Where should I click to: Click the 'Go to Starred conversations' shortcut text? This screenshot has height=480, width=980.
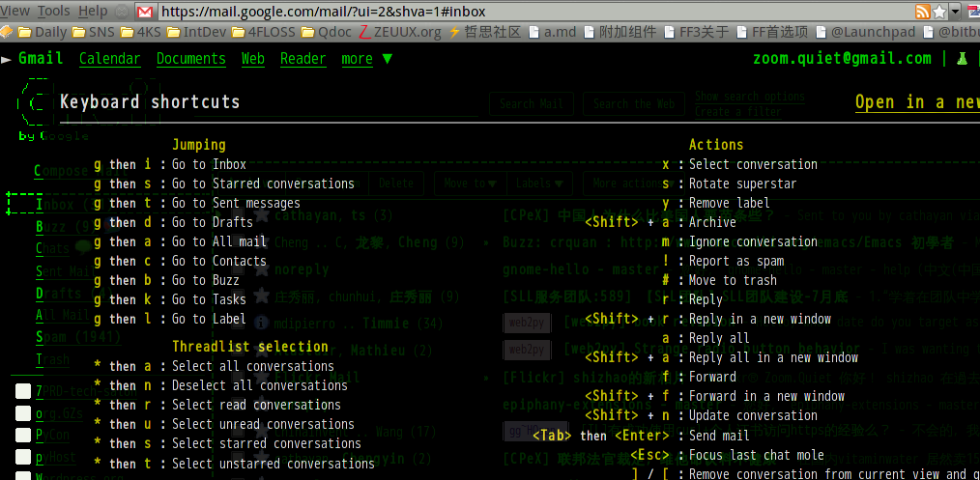click(263, 184)
